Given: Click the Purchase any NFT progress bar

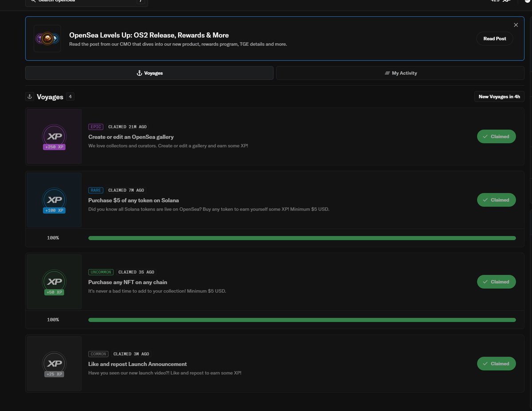Looking at the screenshot, I should click(302, 320).
